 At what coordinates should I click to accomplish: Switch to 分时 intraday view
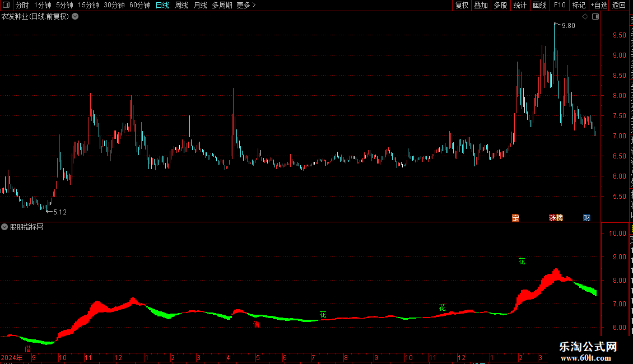(x=22, y=5)
